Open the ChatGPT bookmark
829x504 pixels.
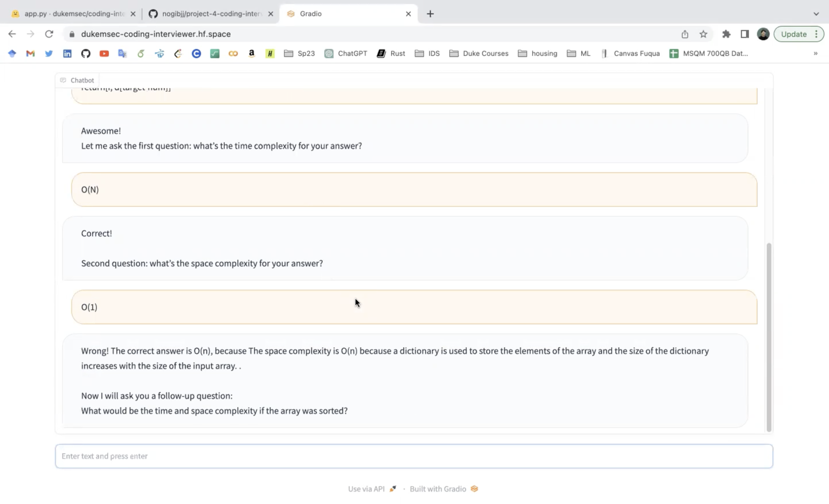pyautogui.click(x=346, y=53)
